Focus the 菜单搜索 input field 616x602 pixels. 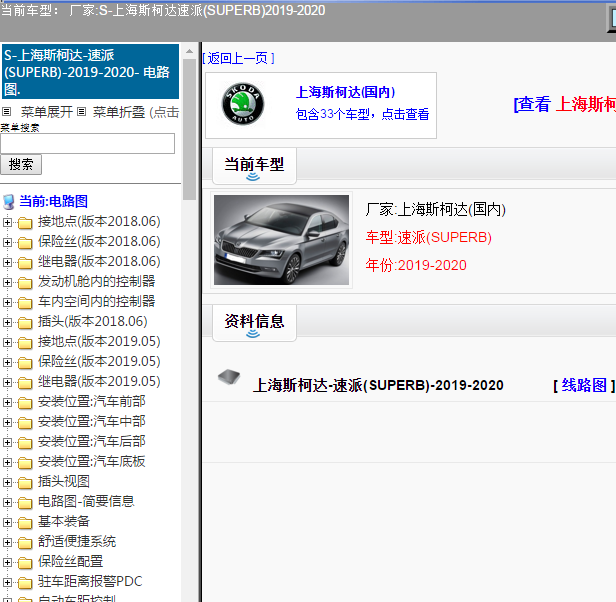coord(88,143)
